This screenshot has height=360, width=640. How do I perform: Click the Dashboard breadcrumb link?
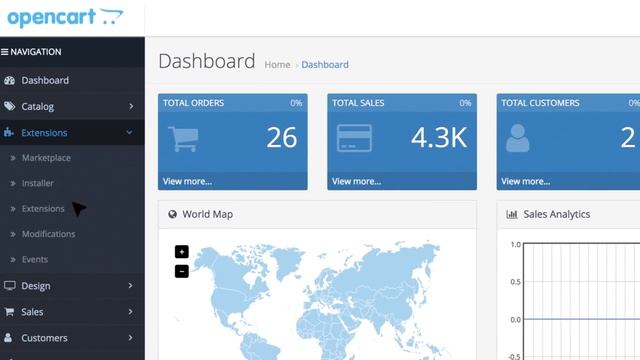coord(325,64)
